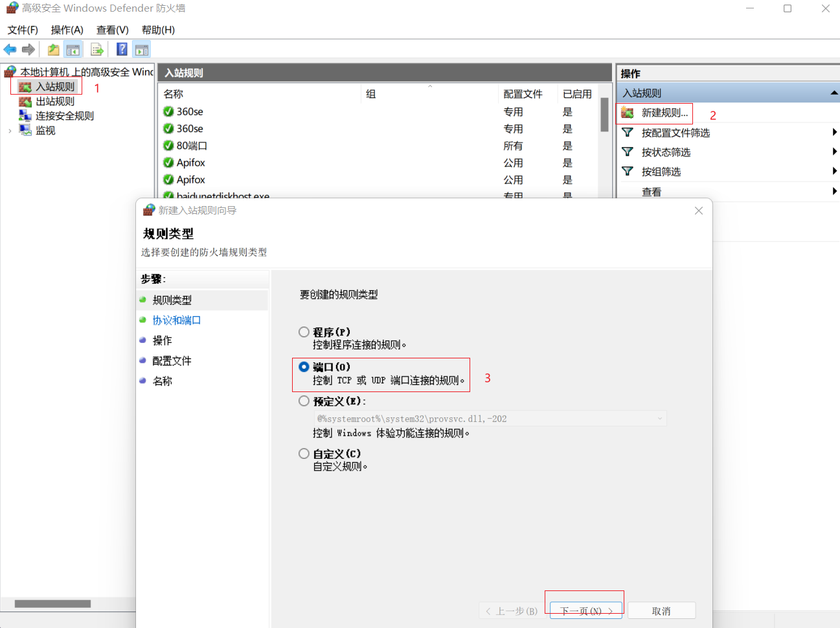Choose the 自定义(C) radio option
Image resolution: width=840 pixels, height=628 pixels.
coord(304,454)
